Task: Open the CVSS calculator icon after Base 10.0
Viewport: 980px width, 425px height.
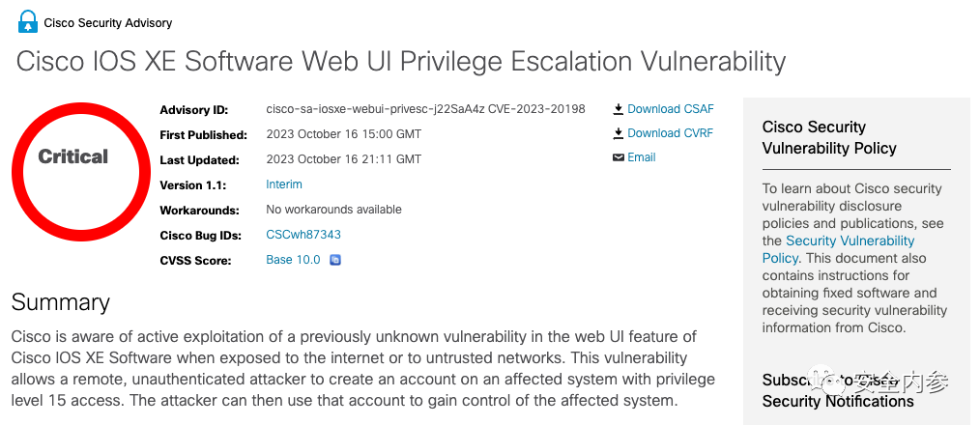Action: click(335, 260)
